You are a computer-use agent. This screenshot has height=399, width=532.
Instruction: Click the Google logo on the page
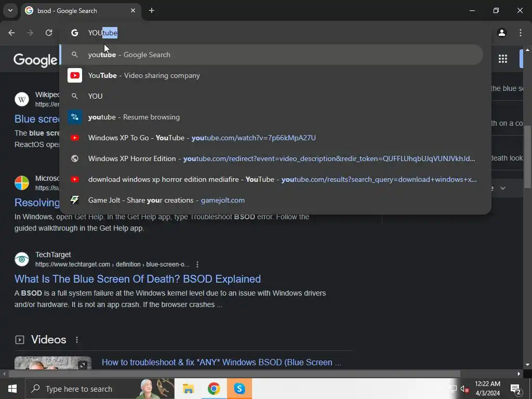(x=35, y=60)
